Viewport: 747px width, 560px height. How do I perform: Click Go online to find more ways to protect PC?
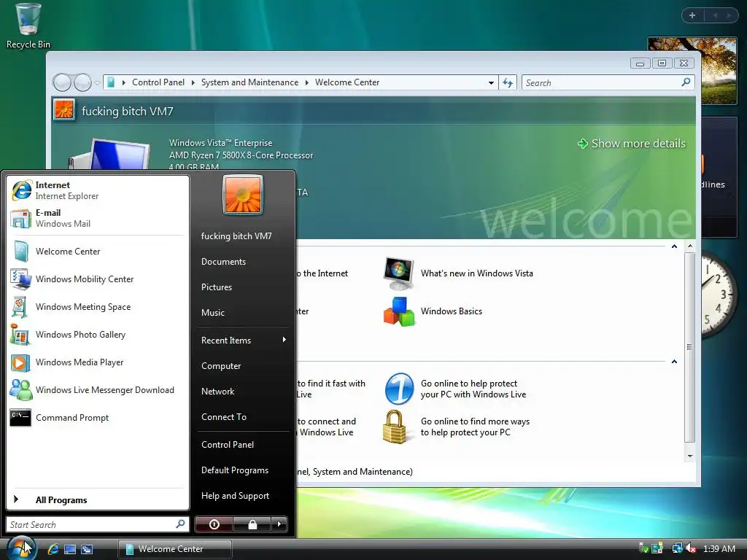click(x=457, y=427)
